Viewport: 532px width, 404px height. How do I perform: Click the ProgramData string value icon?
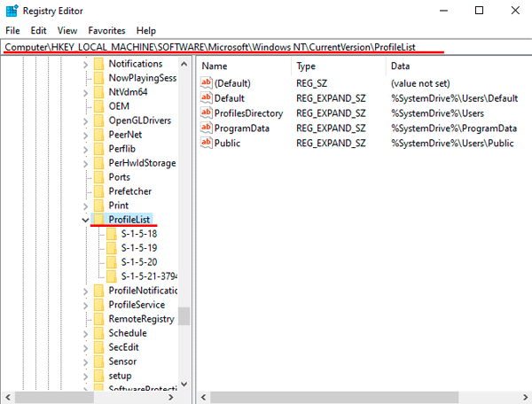click(207, 128)
